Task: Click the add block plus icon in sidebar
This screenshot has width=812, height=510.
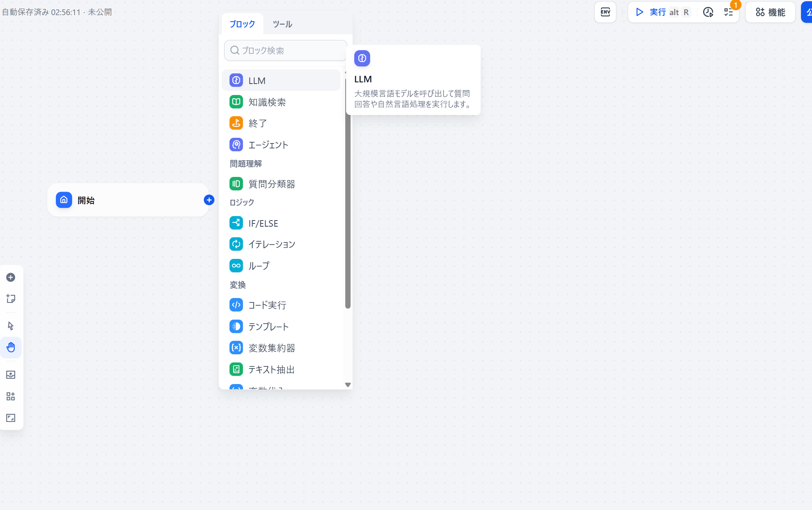Action: (11, 277)
